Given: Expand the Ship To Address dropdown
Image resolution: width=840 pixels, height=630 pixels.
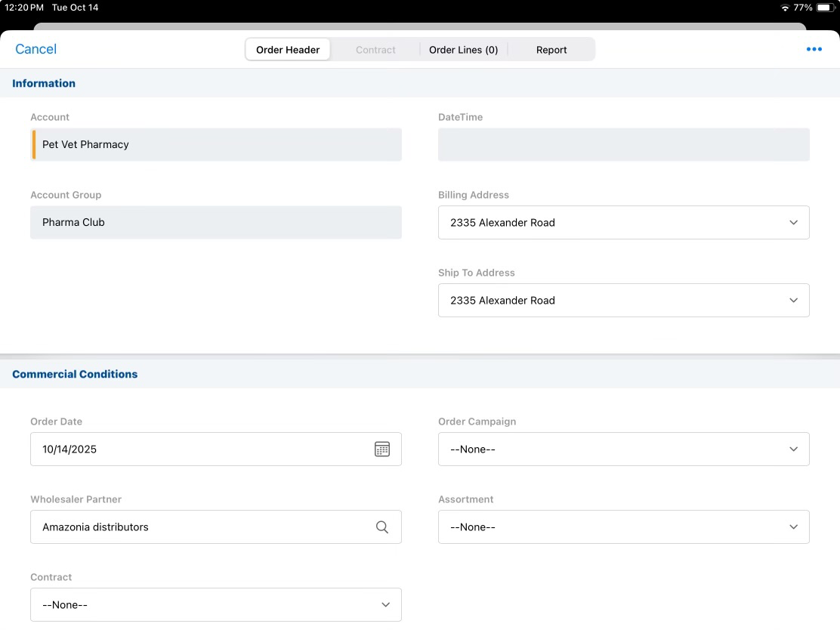Looking at the screenshot, I should [x=623, y=301].
